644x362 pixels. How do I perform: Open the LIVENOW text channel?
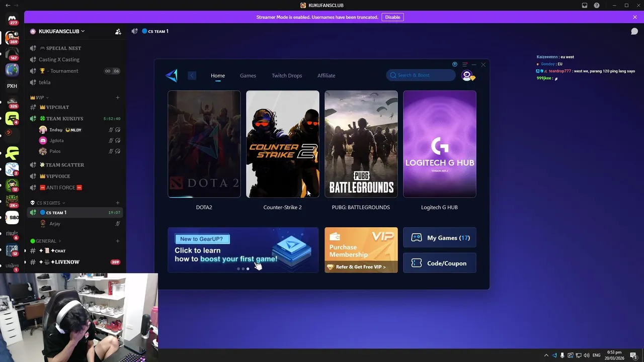coord(75,262)
